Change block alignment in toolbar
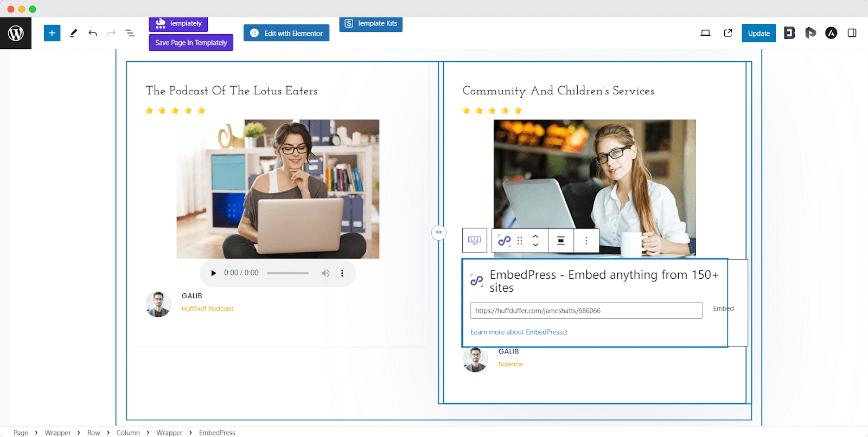868x437 pixels. click(x=561, y=241)
